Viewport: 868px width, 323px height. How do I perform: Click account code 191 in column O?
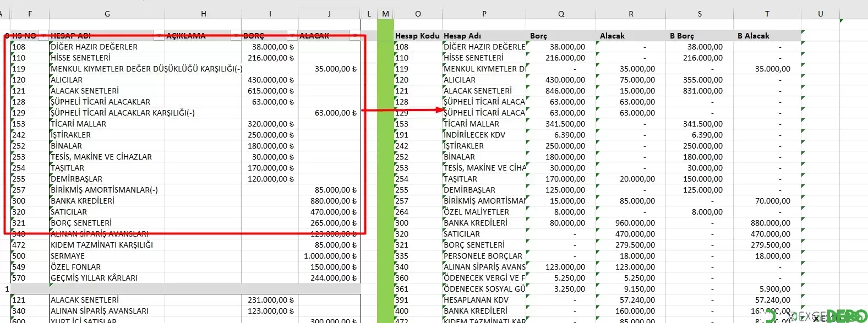tap(418, 135)
